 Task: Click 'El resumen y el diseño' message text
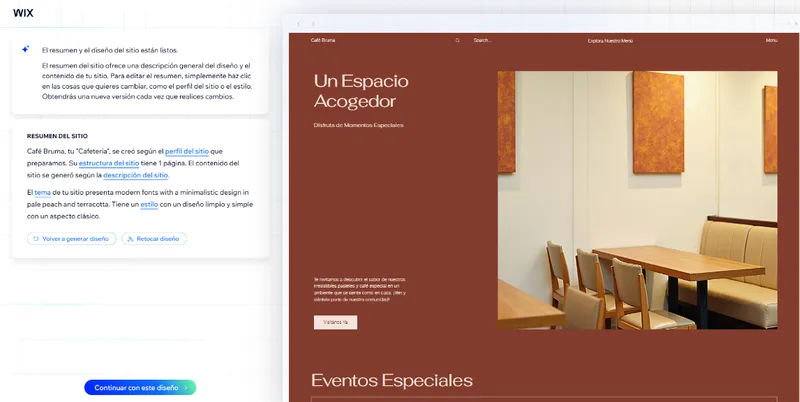click(x=110, y=51)
